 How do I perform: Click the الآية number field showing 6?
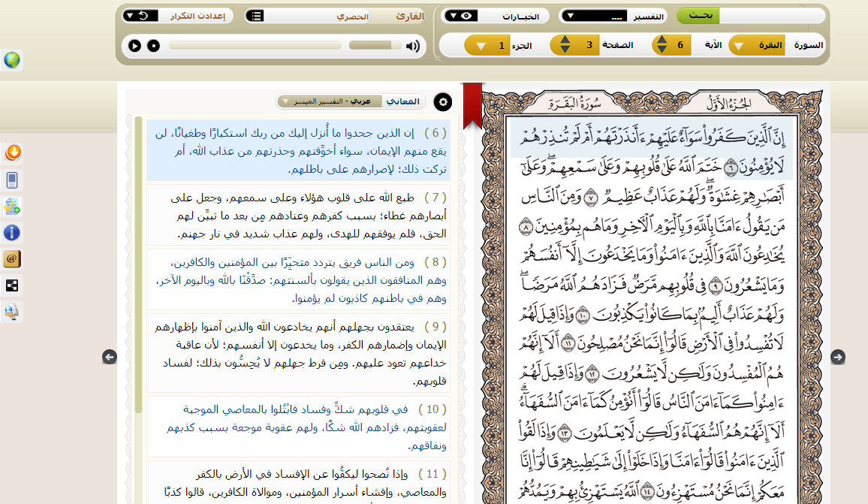[x=680, y=45]
